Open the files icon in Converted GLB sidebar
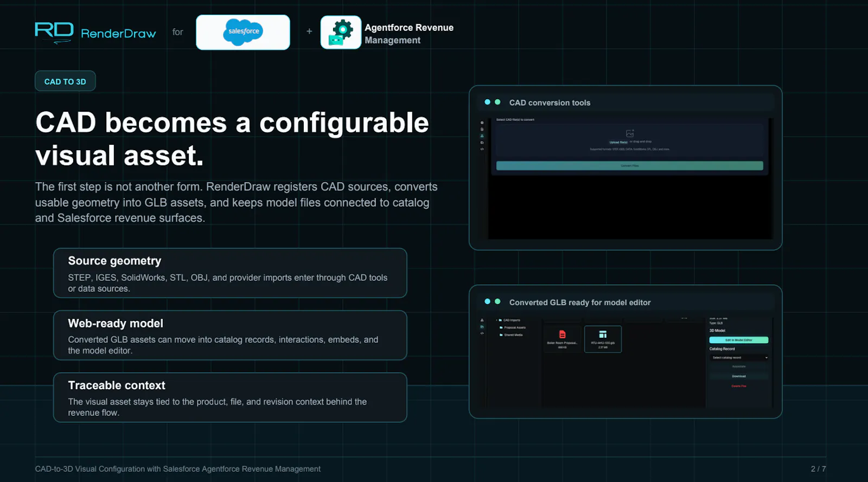This screenshot has height=482, width=868. pyautogui.click(x=482, y=327)
